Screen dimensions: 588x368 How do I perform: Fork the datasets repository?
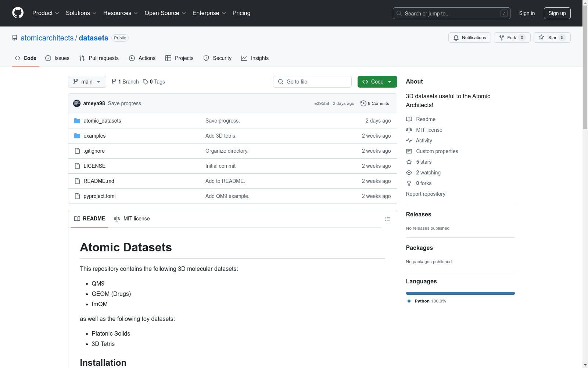pos(512,38)
